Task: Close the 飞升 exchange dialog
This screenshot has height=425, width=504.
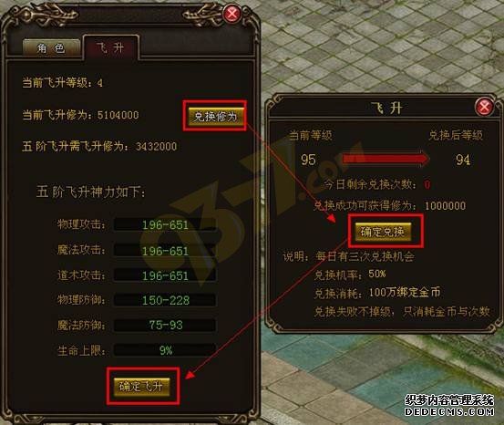Action: point(484,107)
